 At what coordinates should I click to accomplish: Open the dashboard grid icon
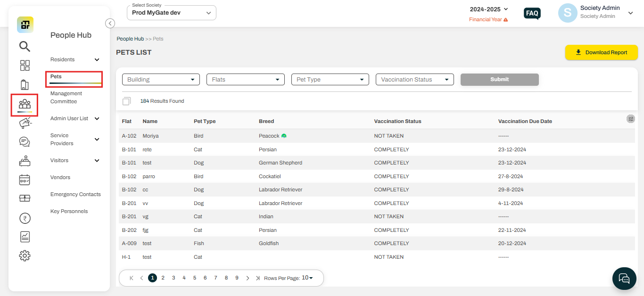click(x=25, y=66)
